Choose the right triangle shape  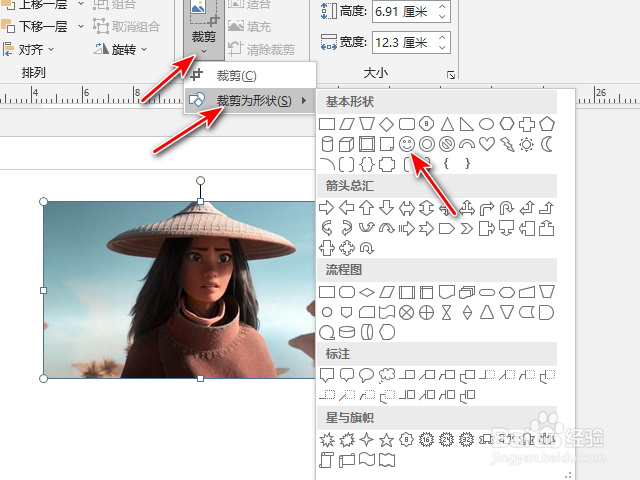click(x=467, y=124)
